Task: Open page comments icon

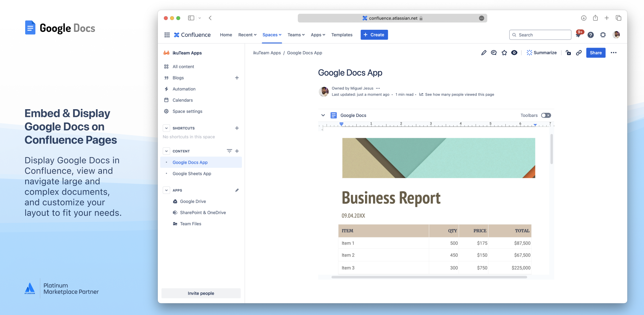Action: click(494, 53)
